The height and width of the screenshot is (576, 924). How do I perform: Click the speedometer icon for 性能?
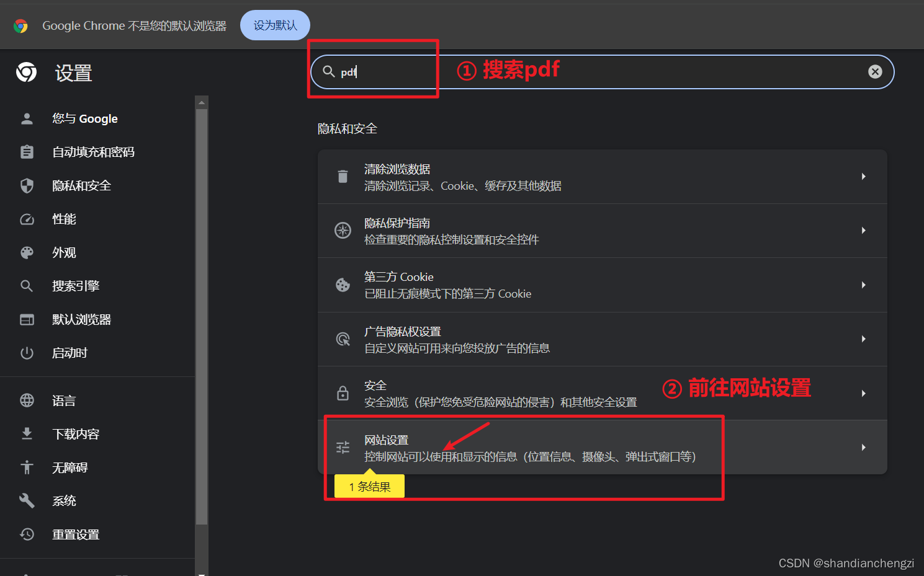(x=27, y=219)
